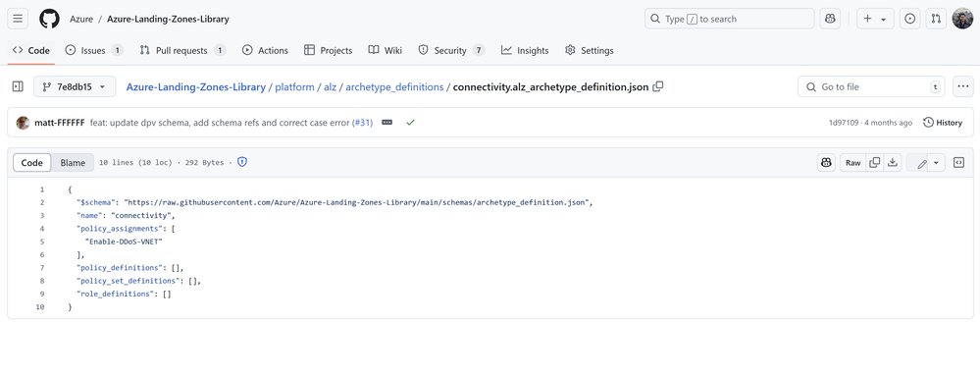Open commit 1d97109 link
Viewport: 980px width, 377px height.
(844, 123)
